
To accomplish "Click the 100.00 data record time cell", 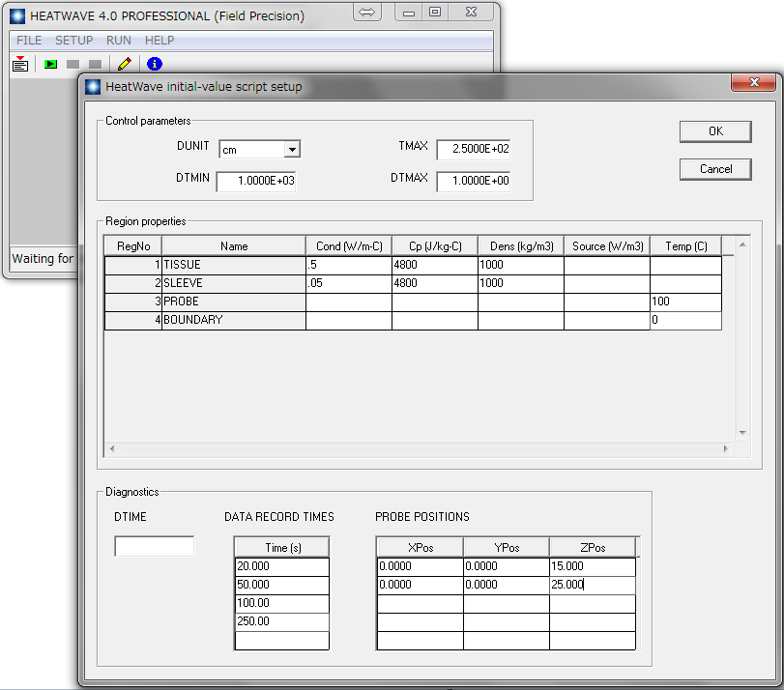I will point(281,603).
